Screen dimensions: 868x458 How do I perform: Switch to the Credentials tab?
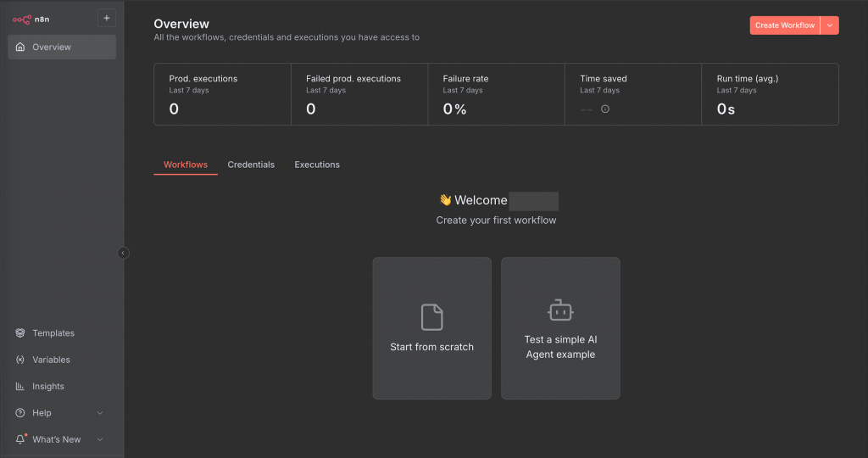click(251, 165)
